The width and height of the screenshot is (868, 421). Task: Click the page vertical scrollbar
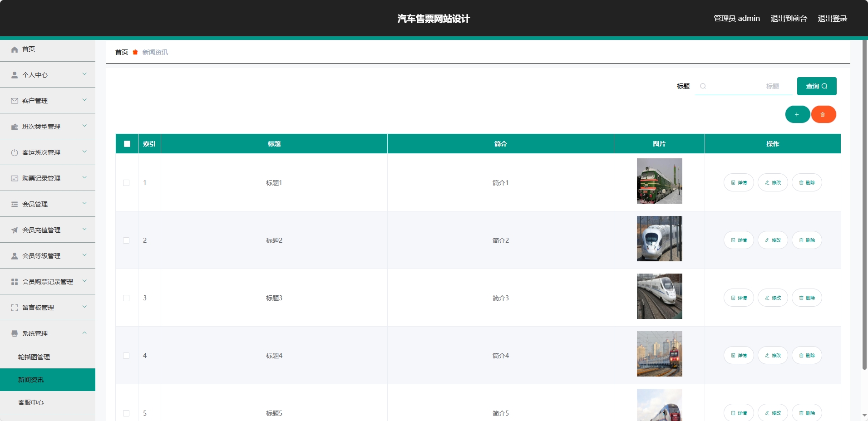[865, 204]
